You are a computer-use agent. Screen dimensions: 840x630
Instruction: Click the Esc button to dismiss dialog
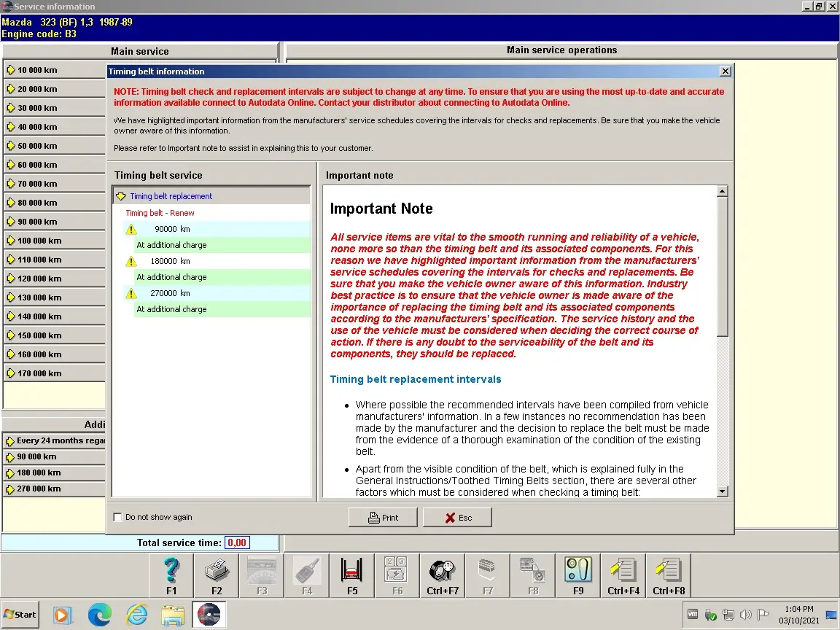(458, 518)
